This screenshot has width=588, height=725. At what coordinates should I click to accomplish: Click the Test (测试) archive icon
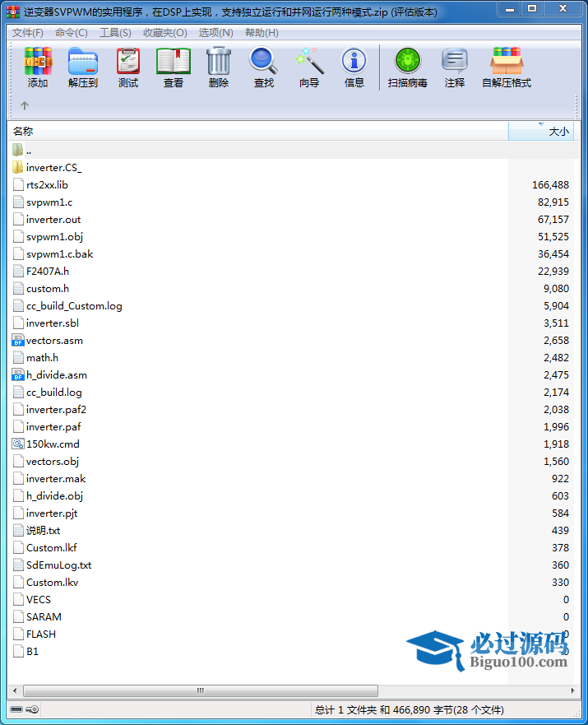pos(128,62)
